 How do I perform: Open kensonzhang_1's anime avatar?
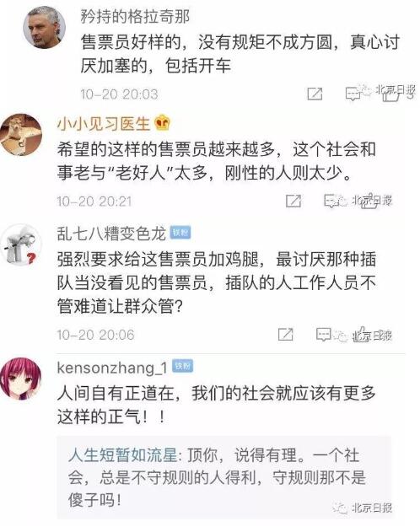pos(21,379)
